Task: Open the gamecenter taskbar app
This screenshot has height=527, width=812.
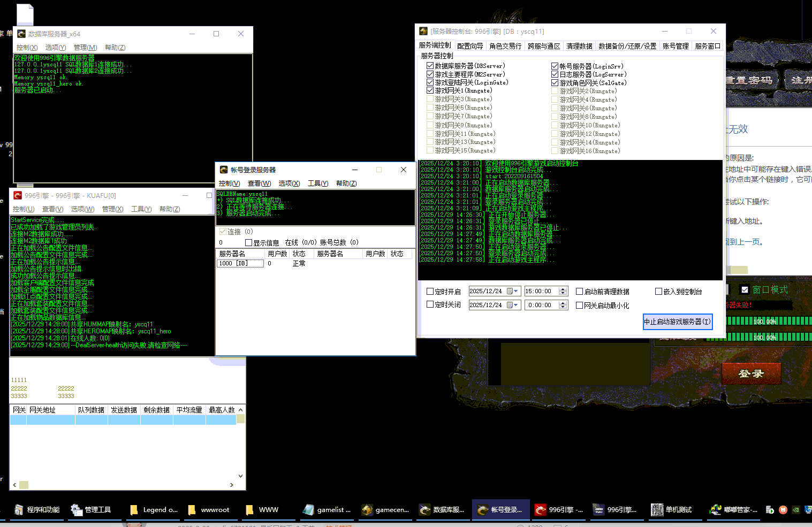Action: pyautogui.click(x=385, y=509)
